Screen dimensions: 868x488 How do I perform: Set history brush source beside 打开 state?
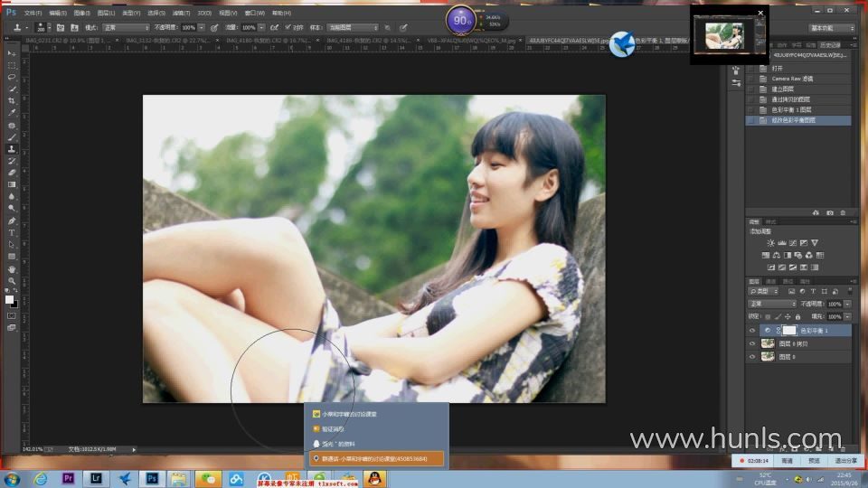coord(750,69)
